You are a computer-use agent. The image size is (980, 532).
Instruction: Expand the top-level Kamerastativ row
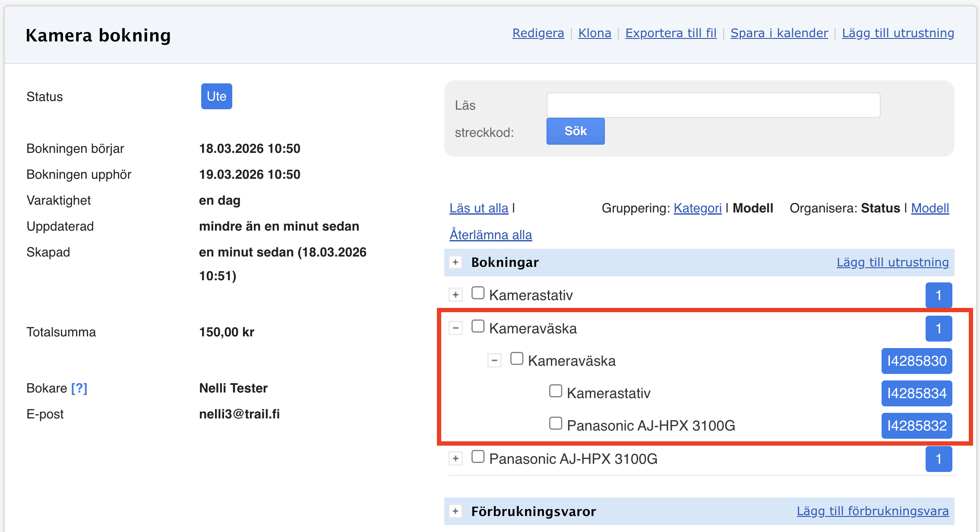455,295
